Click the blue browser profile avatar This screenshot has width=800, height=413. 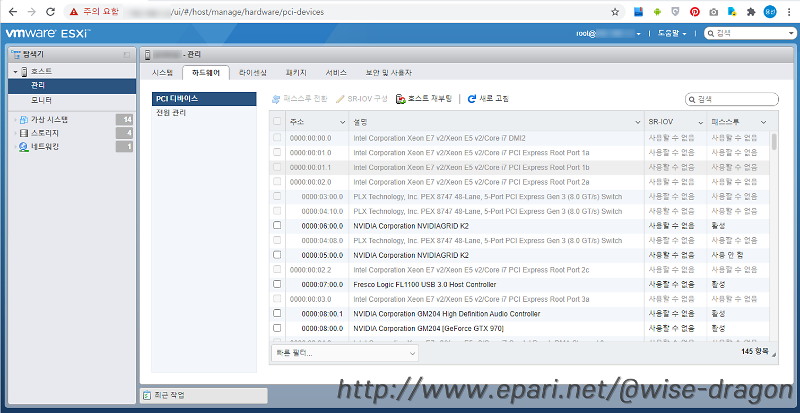pyautogui.click(x=769, y=12)
